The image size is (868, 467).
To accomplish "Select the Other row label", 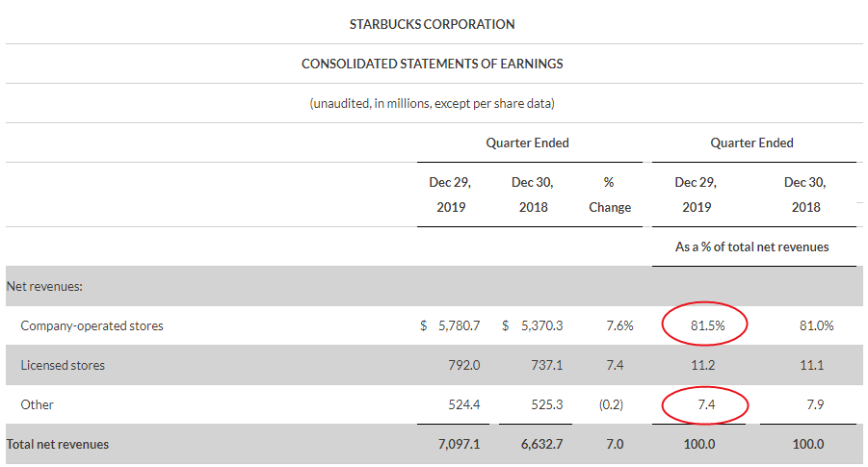I will pyautogui.click(x=37, y=404).
